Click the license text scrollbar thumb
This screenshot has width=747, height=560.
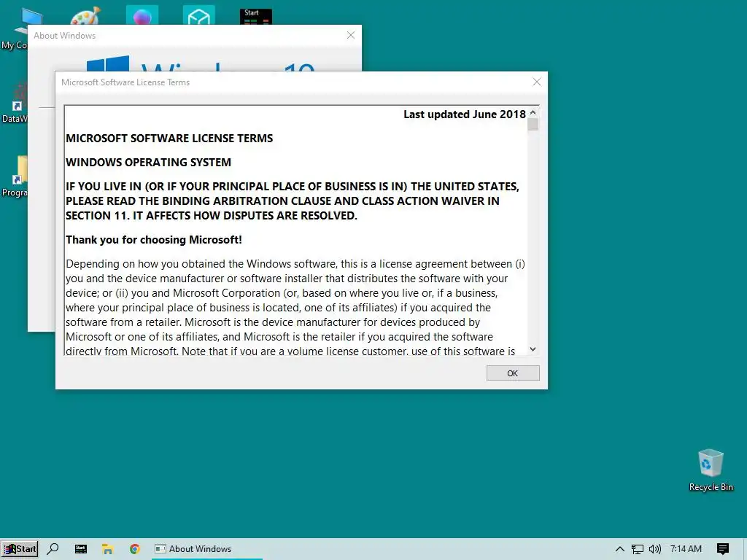click(x=533, y=124)
